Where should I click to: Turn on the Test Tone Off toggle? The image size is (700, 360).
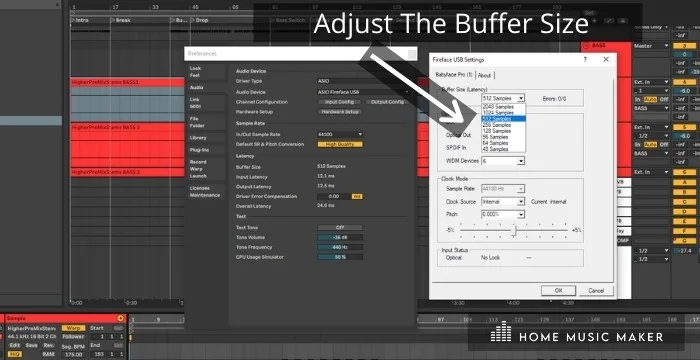pyautogui.click(x=340, y=228)
